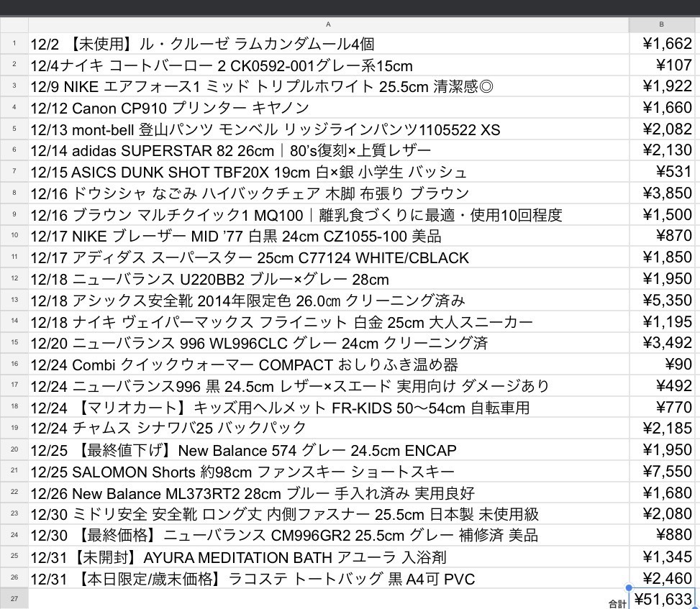Image resolution: width=700 pixels, height=609 pixels.
Task: Select price cell ¥3,492
Action: click(662, 343)
